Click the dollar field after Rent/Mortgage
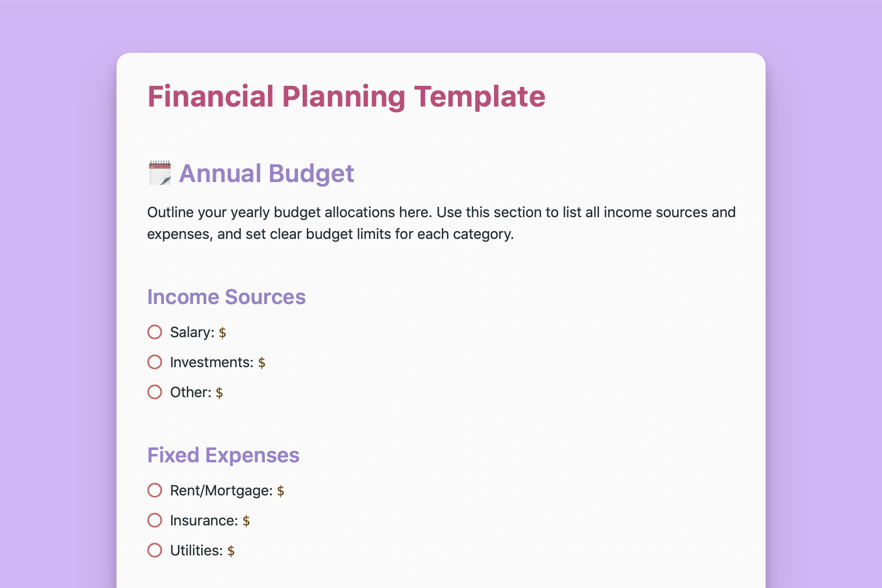 (x=280, y=491)
